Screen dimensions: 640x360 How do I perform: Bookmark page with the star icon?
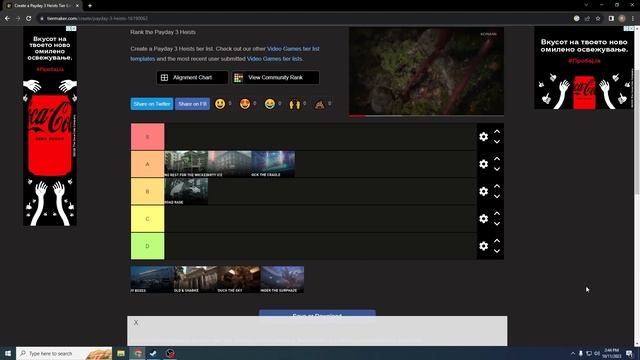click(598, 18)
